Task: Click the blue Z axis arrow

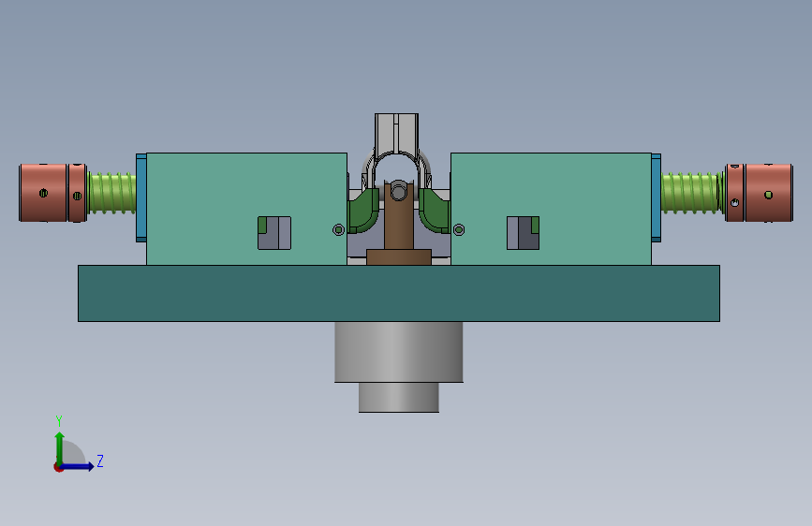Action: coord(78,466)
